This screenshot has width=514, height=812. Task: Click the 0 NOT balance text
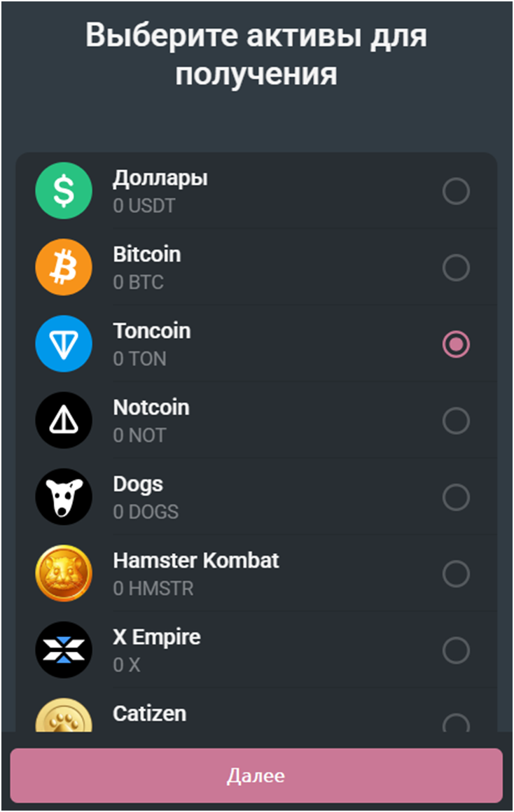tap(139, 435)
